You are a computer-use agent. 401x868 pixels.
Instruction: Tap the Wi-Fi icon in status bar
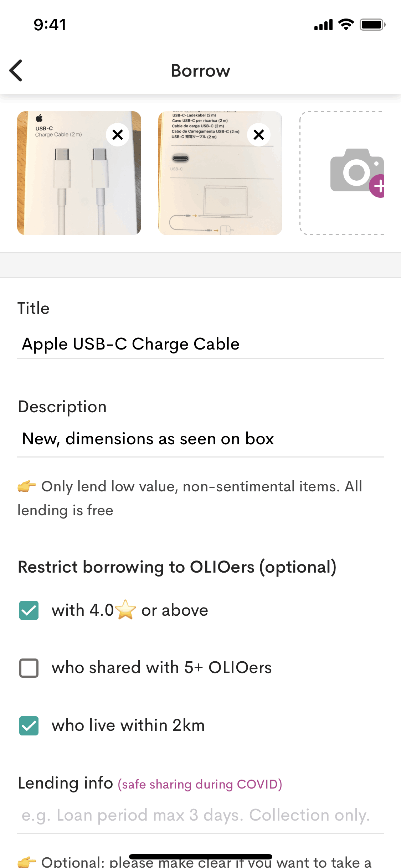[x=346, y=25]
